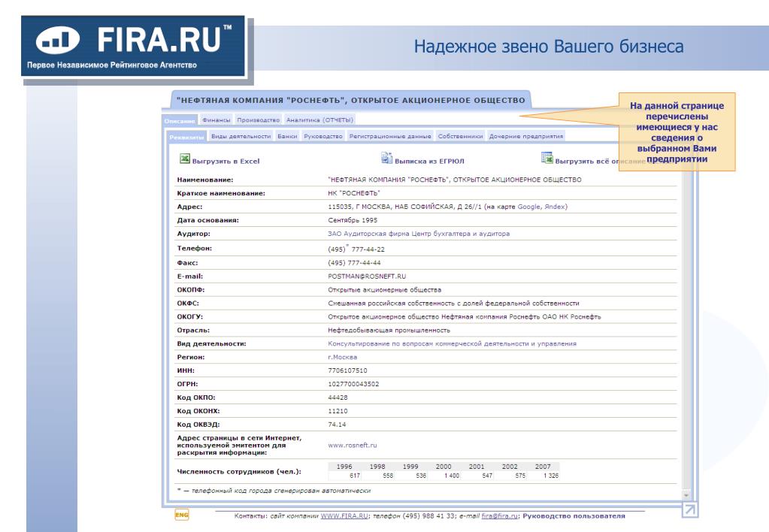Click the short name НК "РОСНЕФТЬ"
This screenshot has width=769, height=532.
[x=354, y=193]
